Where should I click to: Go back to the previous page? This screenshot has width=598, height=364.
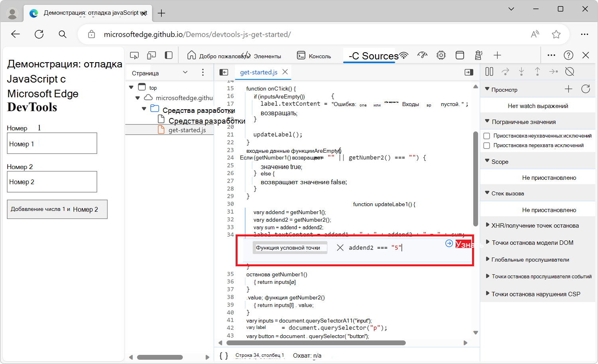click(x=16, y=34)
